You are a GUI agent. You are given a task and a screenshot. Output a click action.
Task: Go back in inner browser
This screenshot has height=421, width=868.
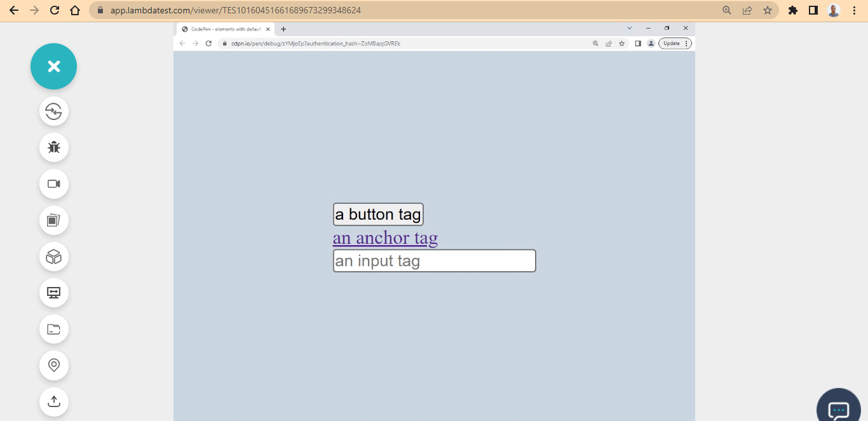tap(182, 43)
